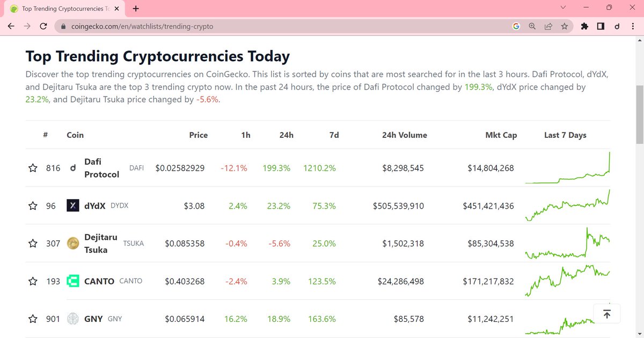Jump to top with the arrow button
Screen dimensions: 644x338
607,314
